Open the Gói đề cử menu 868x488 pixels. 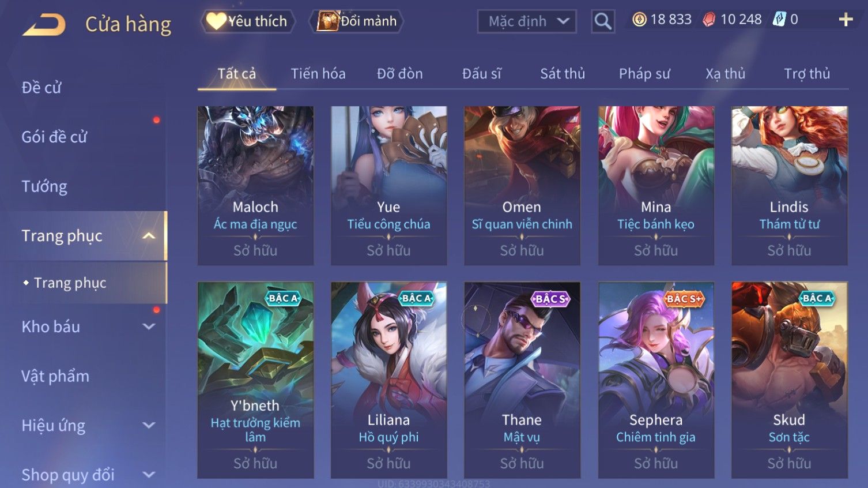54,137
